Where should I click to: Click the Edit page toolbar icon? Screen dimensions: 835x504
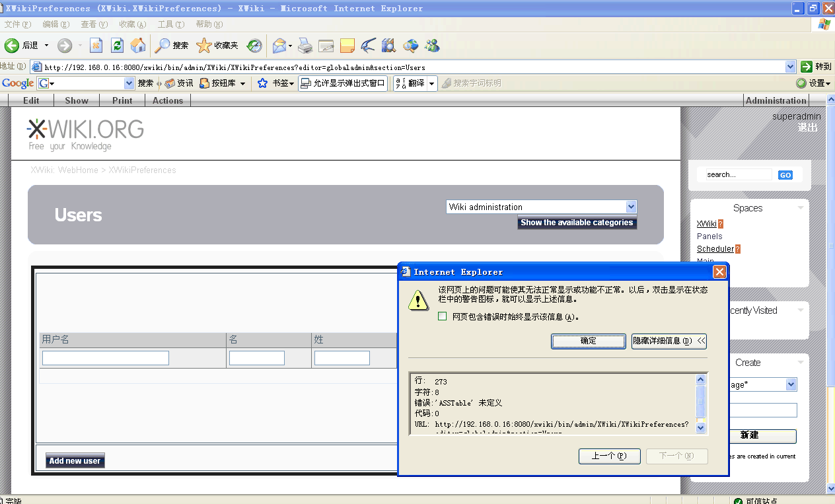pyautogui.click(x=326, y=46)
